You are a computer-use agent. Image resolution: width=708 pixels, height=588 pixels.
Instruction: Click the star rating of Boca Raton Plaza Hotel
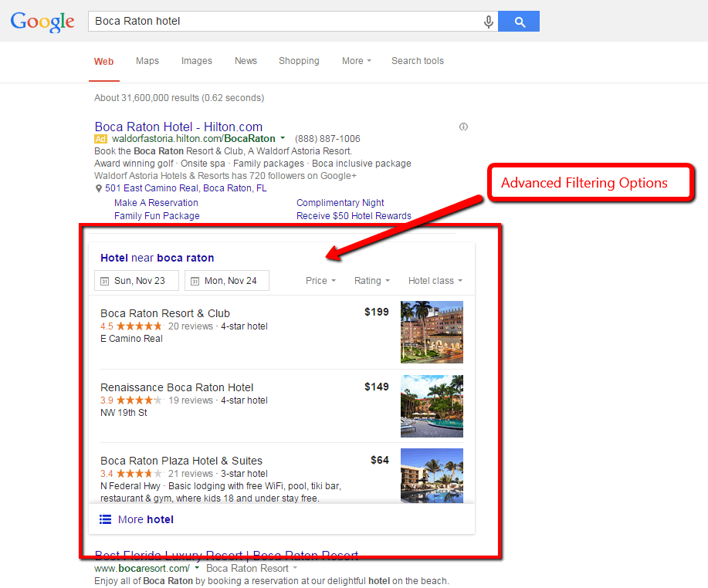coord(139,473)
